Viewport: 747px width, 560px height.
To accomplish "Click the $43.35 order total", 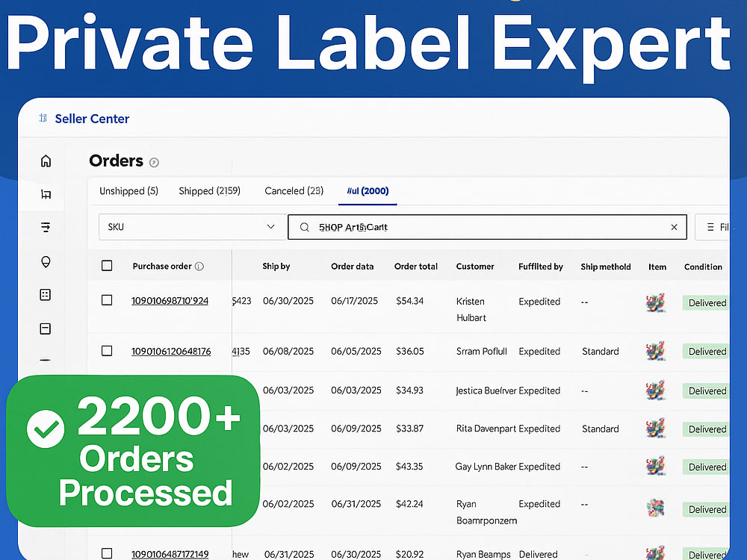I will pyautogui.click(x=409, y=466).
